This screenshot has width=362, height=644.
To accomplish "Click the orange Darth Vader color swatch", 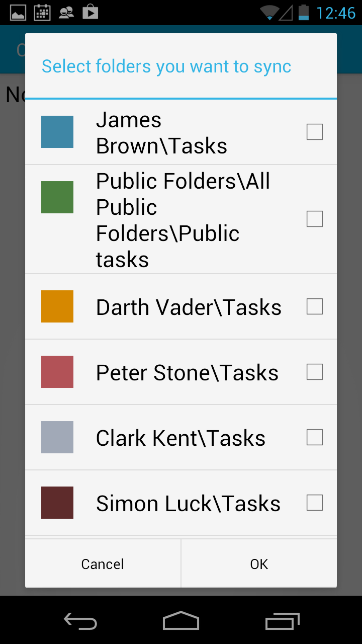I will pyautogui.click(x=57, y=306).
